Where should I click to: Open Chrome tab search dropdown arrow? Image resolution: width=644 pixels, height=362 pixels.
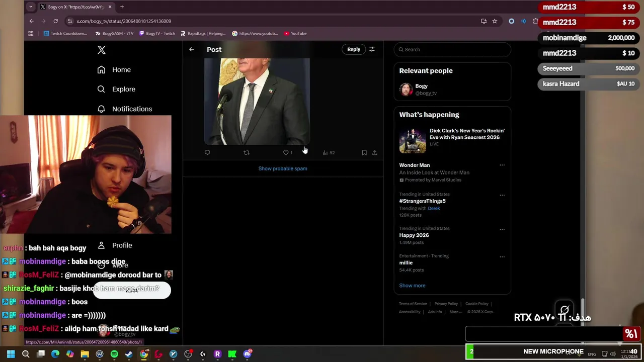(31, 7)
